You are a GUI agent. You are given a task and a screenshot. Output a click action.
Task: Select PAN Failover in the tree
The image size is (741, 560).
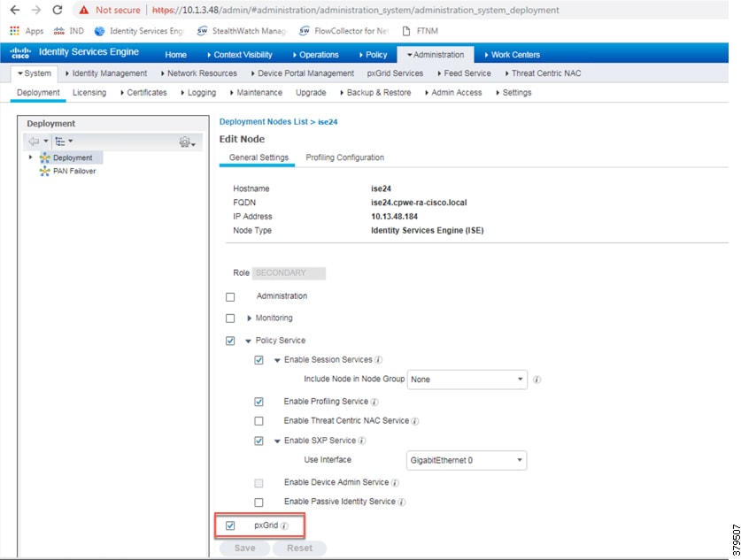coord(74,171)
